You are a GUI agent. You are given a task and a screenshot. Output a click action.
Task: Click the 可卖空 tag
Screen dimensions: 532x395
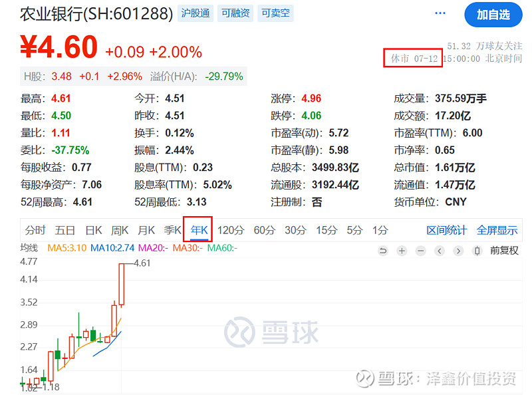(x=275, y=13)
